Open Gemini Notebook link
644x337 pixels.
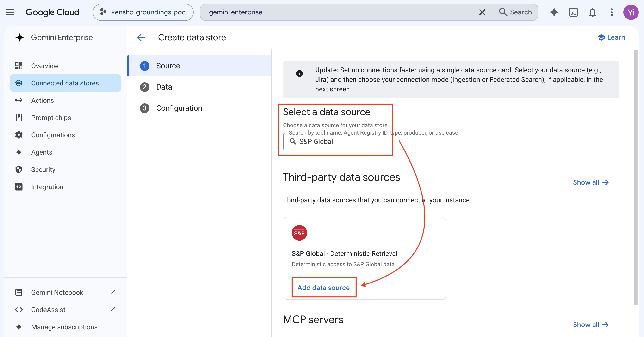point(66,292)
